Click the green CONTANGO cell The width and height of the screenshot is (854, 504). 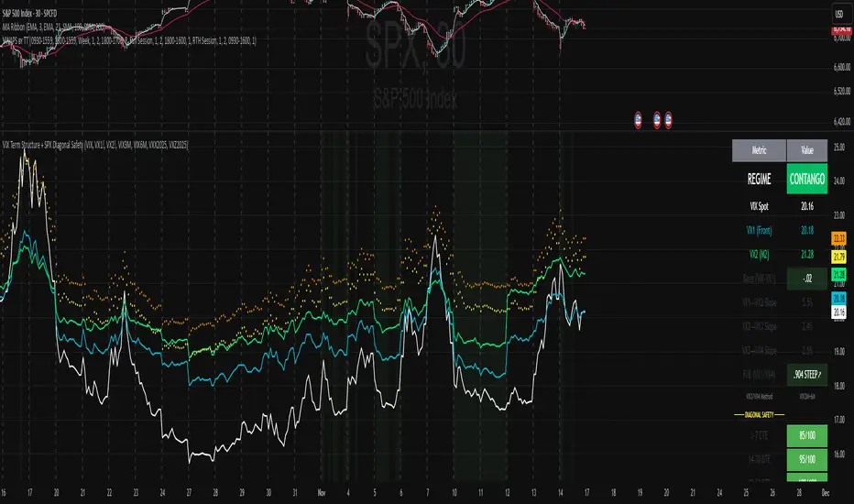807,179
